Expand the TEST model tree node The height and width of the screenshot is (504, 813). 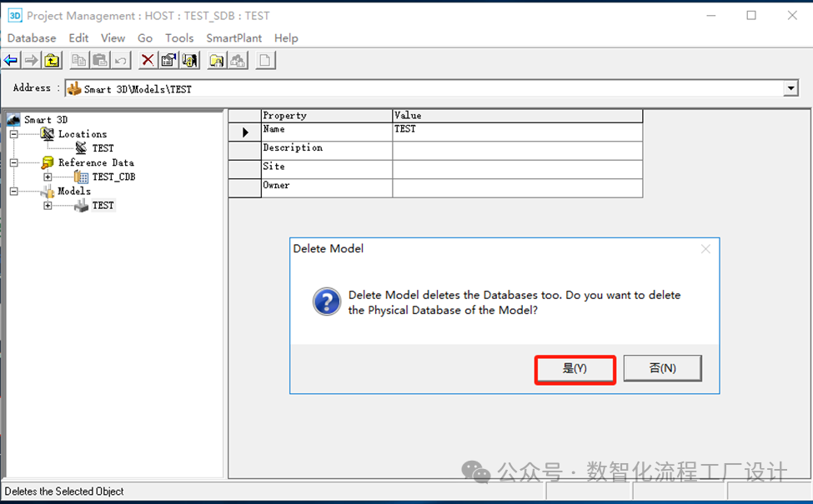[x=48, y=206]
